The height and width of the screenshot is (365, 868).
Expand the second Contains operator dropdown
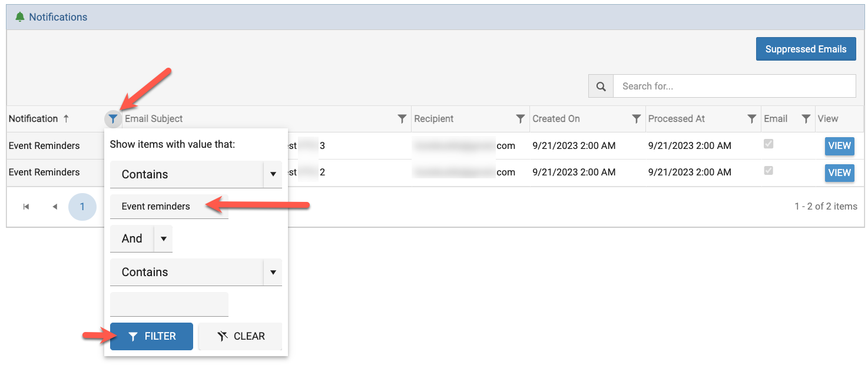(273, 272)
